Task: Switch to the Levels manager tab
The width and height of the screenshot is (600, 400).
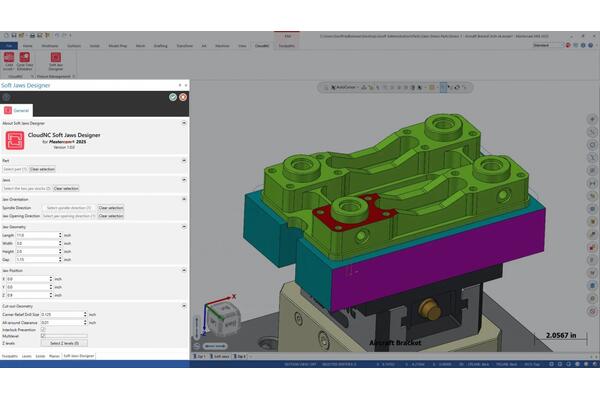Action: pyautogui.click(x=26, y=356)
